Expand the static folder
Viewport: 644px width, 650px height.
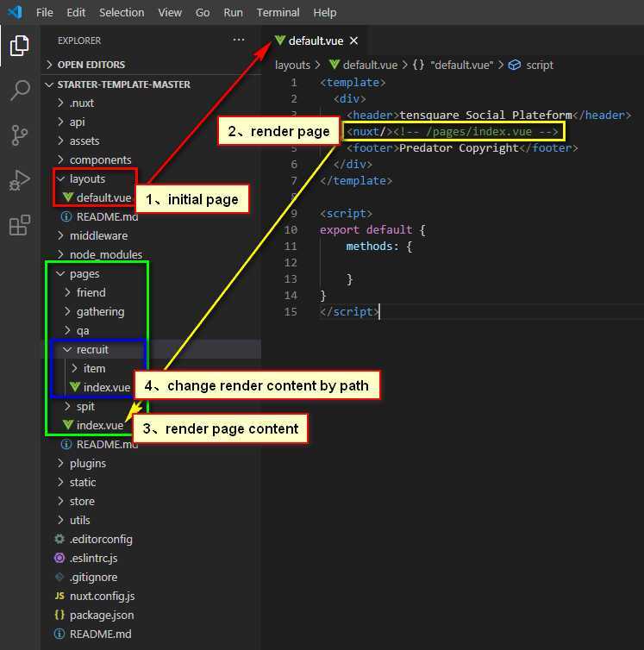[152, 482]
